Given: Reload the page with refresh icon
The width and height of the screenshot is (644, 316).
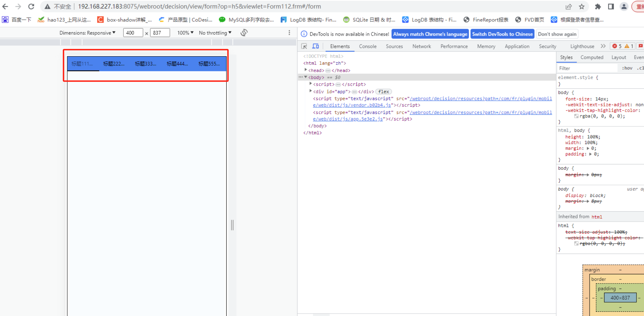Looking at the screenshot, I should point(31,7).
